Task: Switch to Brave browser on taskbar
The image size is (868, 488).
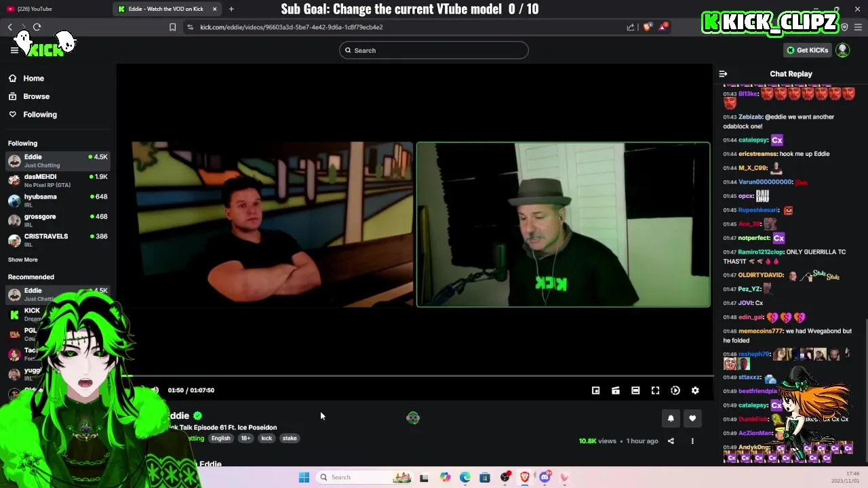Action: pos(525,477)
